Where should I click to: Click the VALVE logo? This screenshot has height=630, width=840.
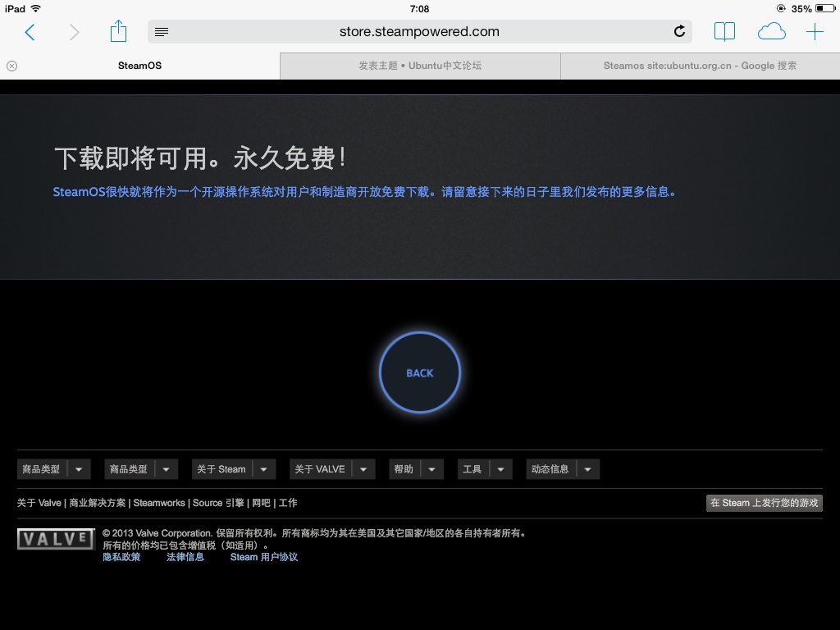click(57, 539)
